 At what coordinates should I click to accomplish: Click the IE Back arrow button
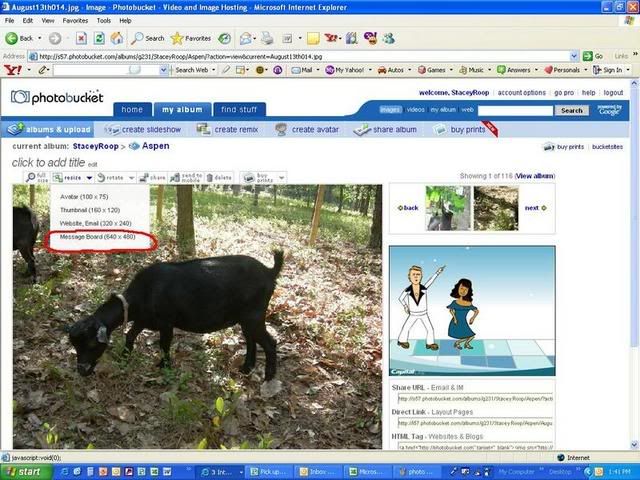[x=19, y=38]
